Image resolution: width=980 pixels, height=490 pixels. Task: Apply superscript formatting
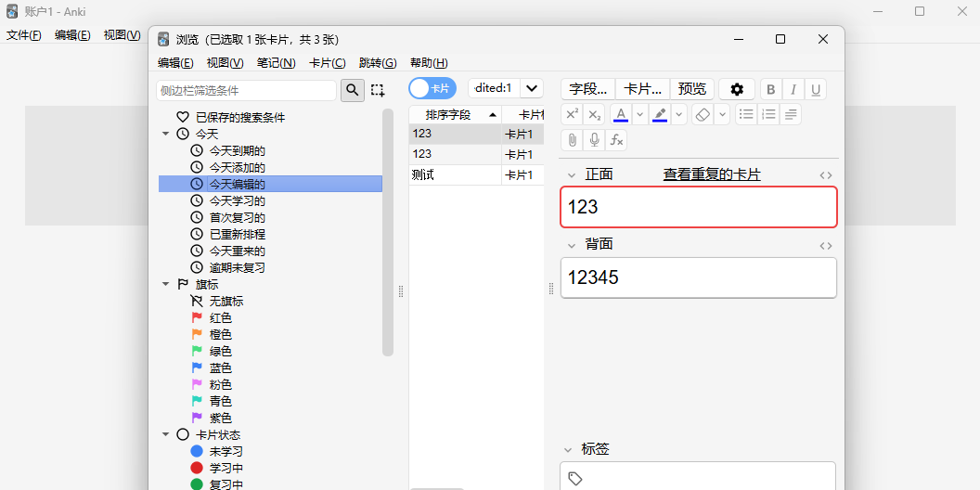pyautogui.click(x=572, y=114)
